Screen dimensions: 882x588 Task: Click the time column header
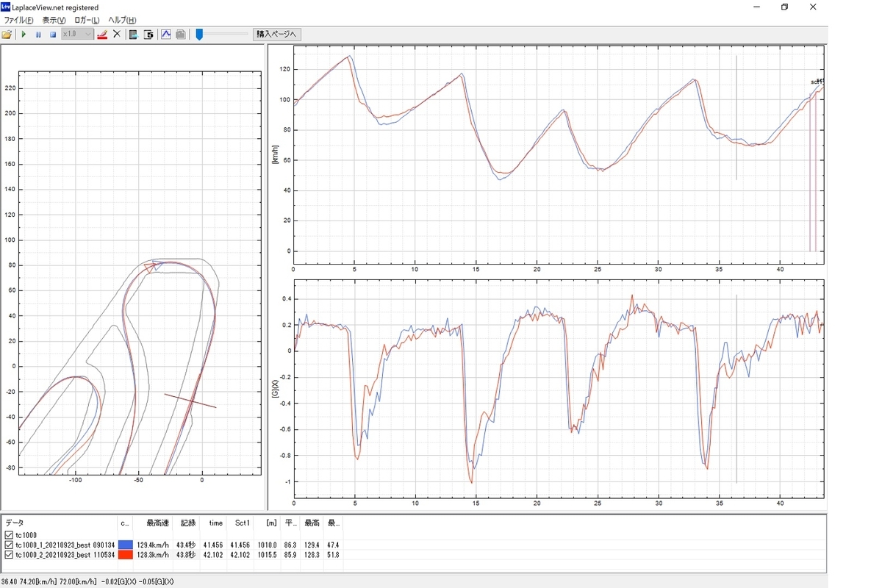point(213,523)
